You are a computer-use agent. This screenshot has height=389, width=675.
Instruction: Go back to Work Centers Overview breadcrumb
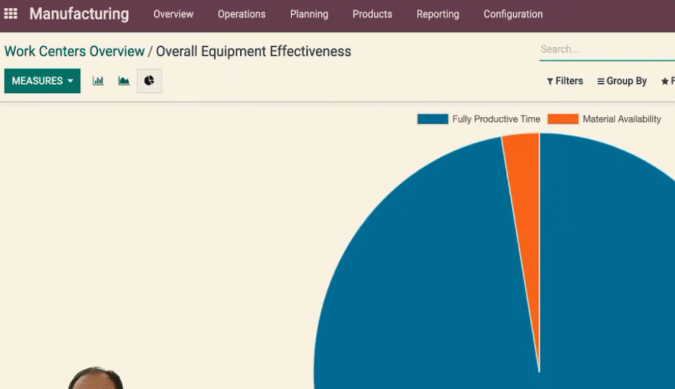point(74,51)
